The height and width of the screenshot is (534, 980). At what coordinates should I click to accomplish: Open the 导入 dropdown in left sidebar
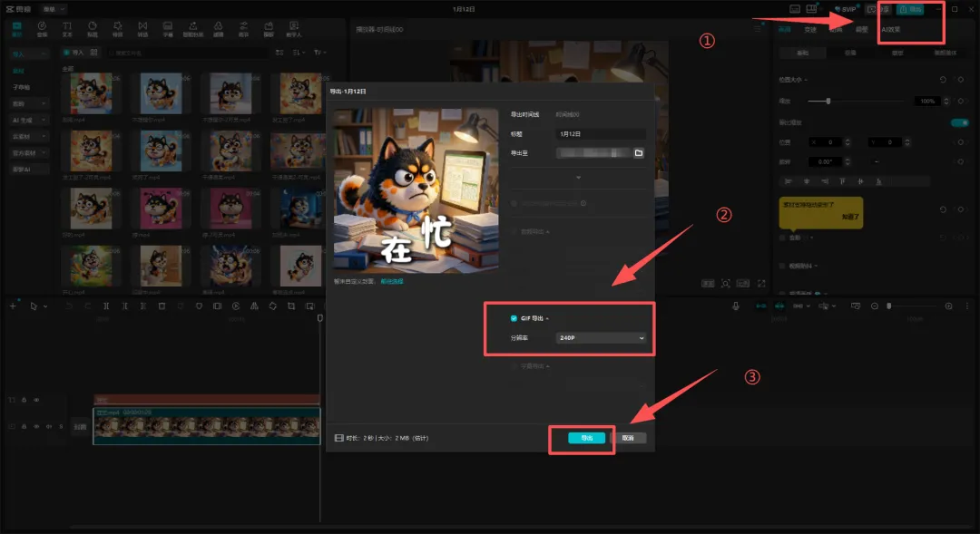(29, 54)
